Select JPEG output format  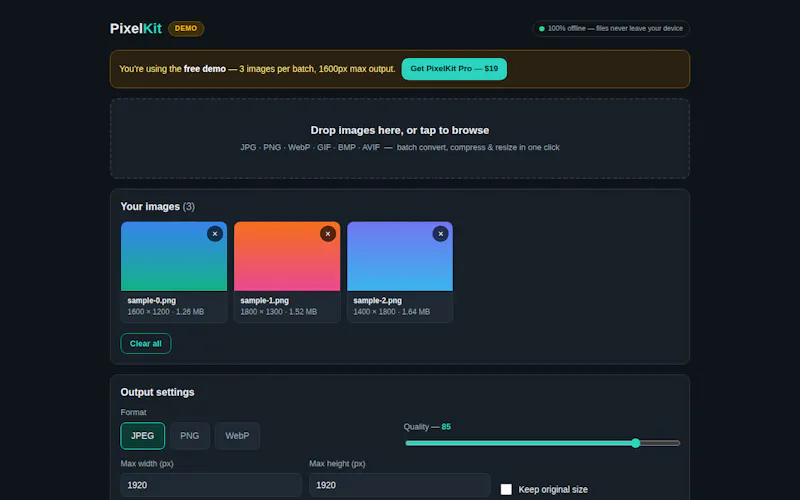pyautogui.click(x=142, y=436)
